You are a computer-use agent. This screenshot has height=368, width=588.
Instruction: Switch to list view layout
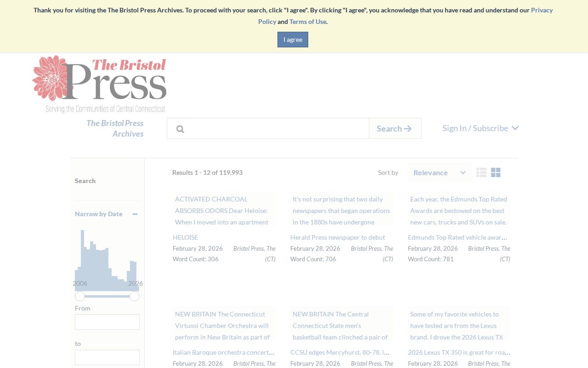pos(481,172)
